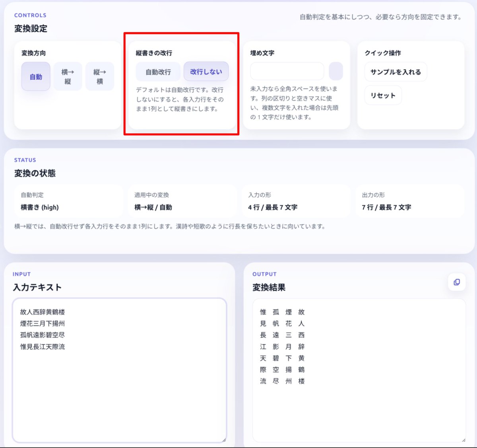The image size is (477, 448).
Task: Click the 出力の形 status card
Action: pyautogui.click(x=410, y=201)
